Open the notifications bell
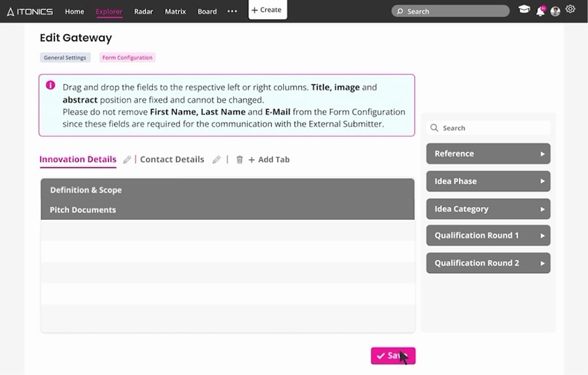The width and height of the screenshot is (588, 375). coord(540,11)
